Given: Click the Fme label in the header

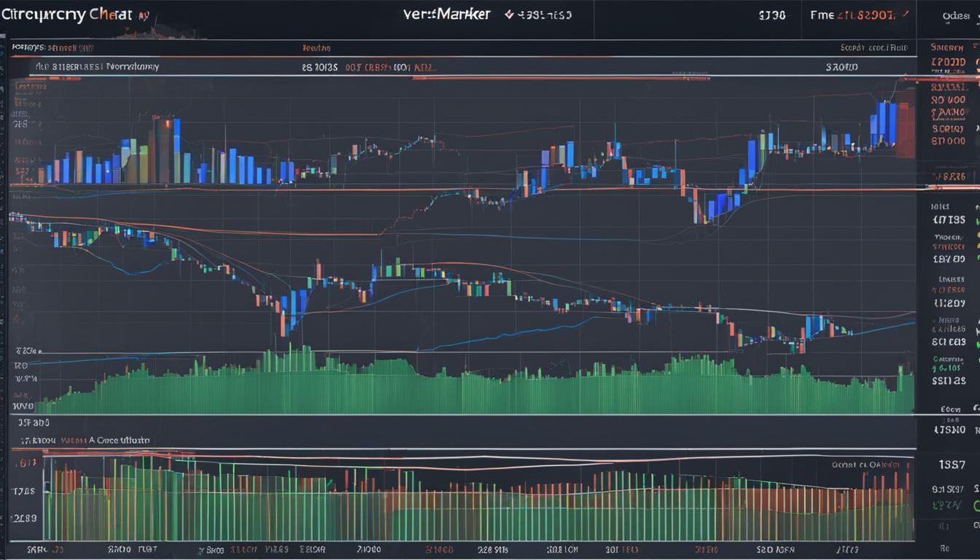Looking at the screenshot, I should (x=822, y=15).
